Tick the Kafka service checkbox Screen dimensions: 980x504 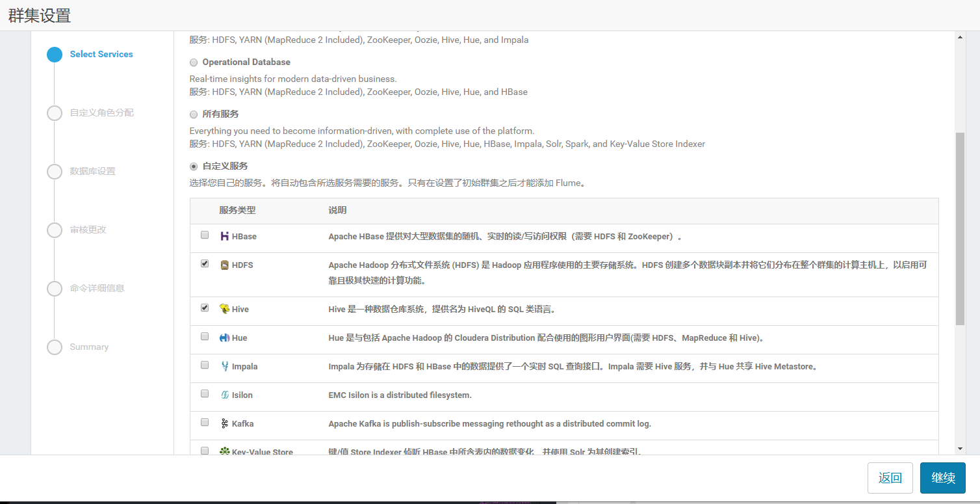[x=205, y=422]
